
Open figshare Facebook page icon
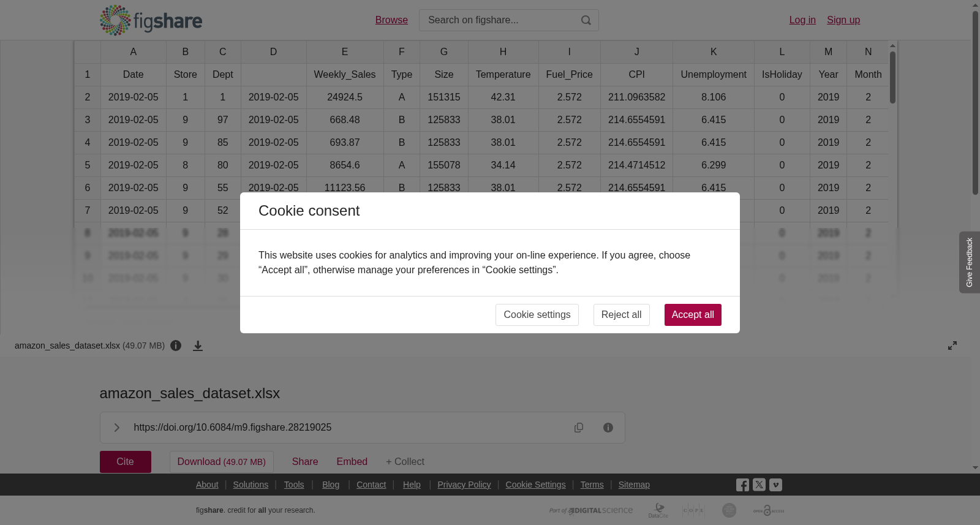[742, 485]
